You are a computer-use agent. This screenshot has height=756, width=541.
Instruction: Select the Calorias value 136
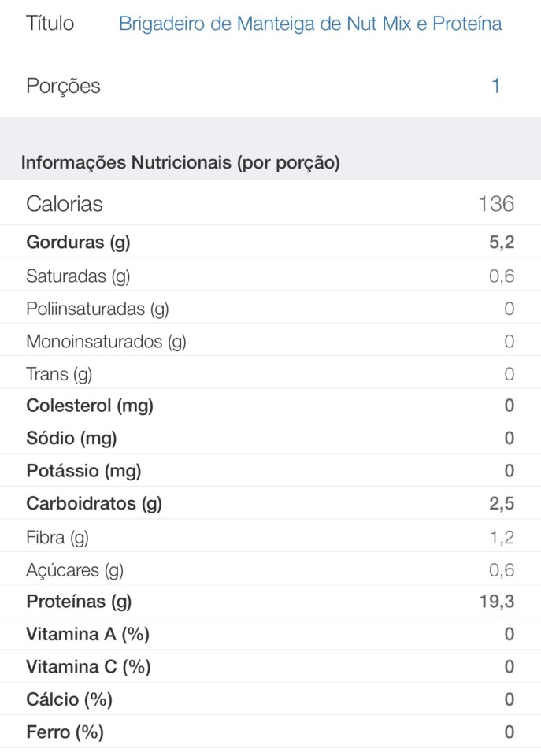tap(496, 204)
